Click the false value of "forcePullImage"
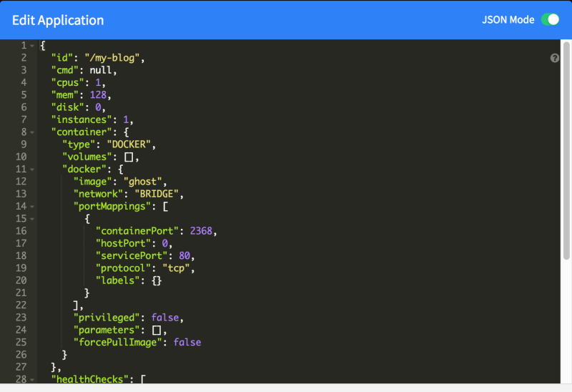572x392 pixels. [x=187, y=343]
